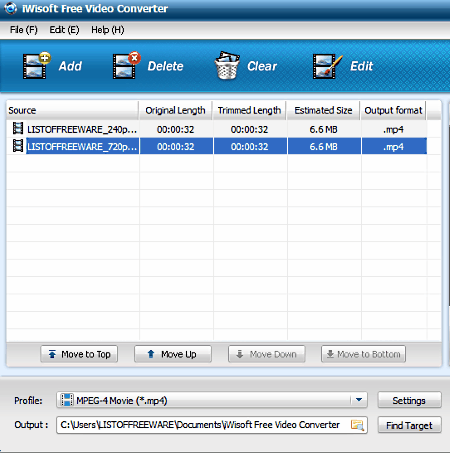Open the File (F) menu

point(23,30)
